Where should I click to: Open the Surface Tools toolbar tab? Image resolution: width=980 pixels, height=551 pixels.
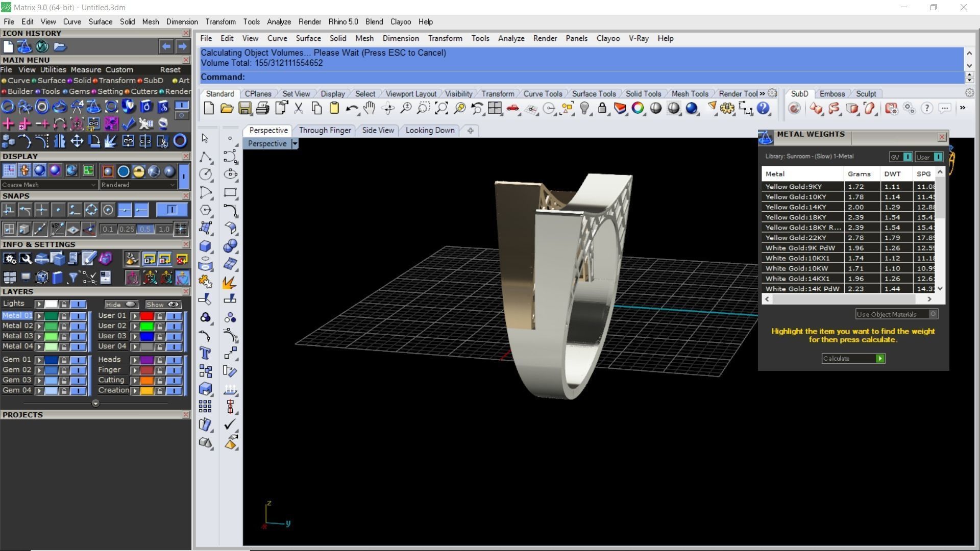594,94
